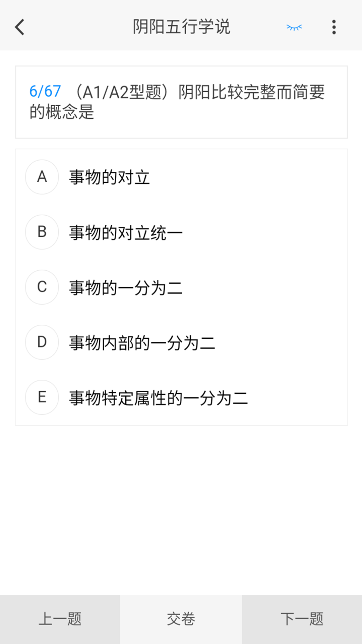
Task: Toggle the eye icon to hide answers
Action: [294, 28]
